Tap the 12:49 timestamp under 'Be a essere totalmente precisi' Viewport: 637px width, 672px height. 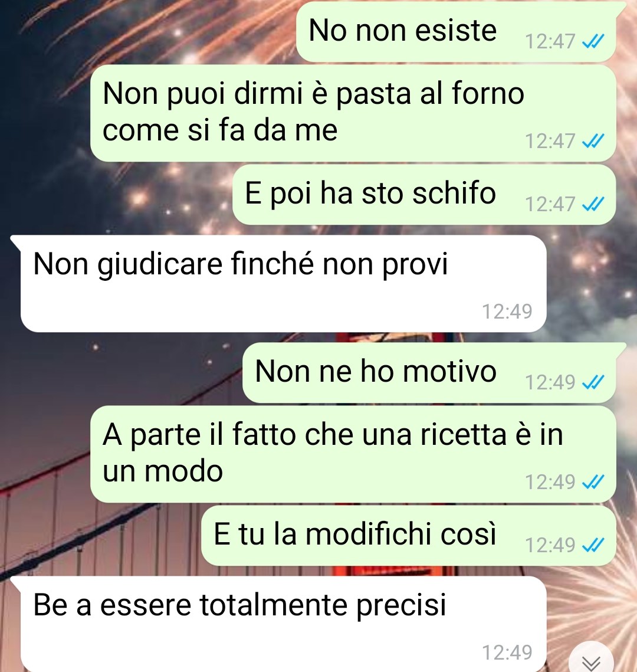pos(507,653)
